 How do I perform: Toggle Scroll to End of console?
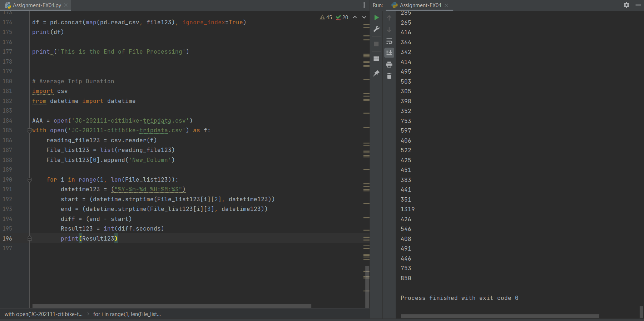389,53
